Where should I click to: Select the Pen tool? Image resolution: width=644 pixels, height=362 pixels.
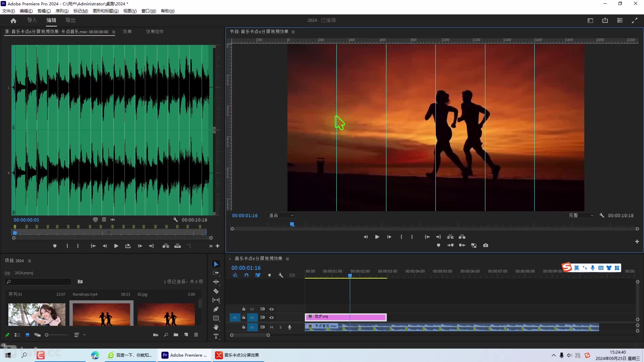tap(216, 309)
